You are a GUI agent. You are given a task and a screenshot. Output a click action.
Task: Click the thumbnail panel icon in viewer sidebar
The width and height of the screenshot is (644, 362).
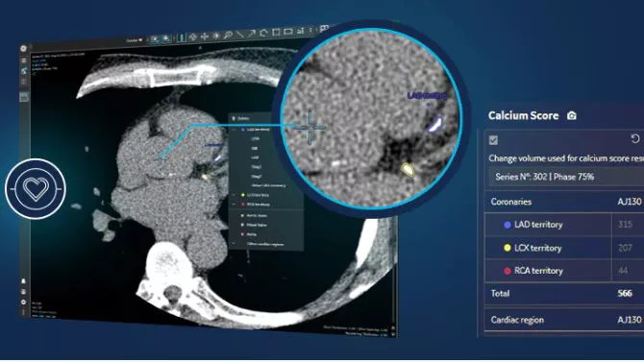[24, 97]
